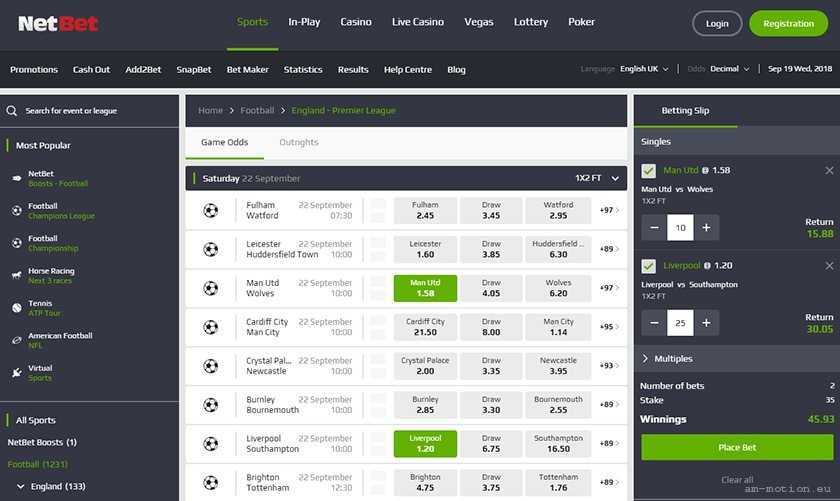Click the Virtual Sports icon
840x501 pixels.
point(17,373)
